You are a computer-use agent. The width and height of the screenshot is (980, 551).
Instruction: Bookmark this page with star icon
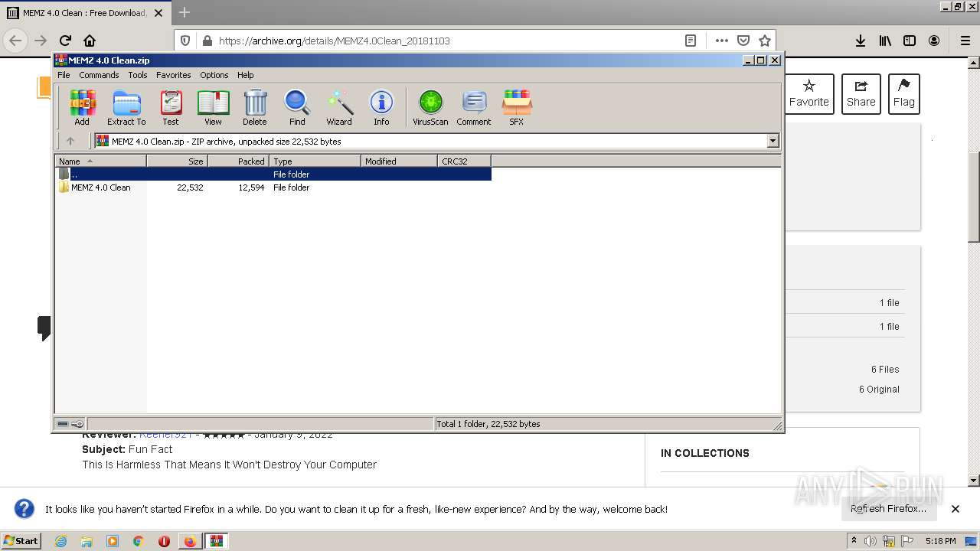tap(764, 41)
